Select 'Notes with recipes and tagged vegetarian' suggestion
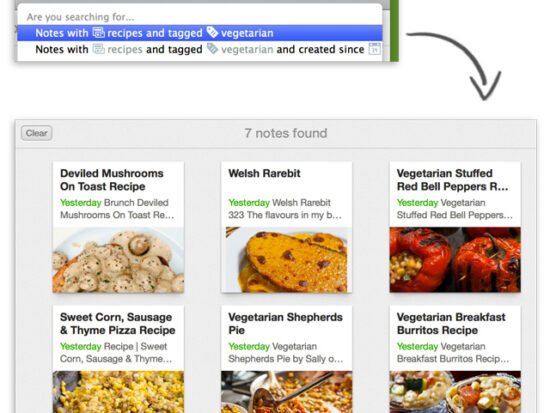The image size is (550, 413). [200, 33]
